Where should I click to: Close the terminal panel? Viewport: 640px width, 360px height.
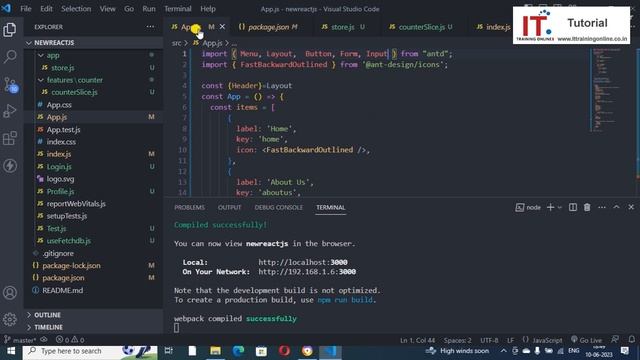coord(631,207)
